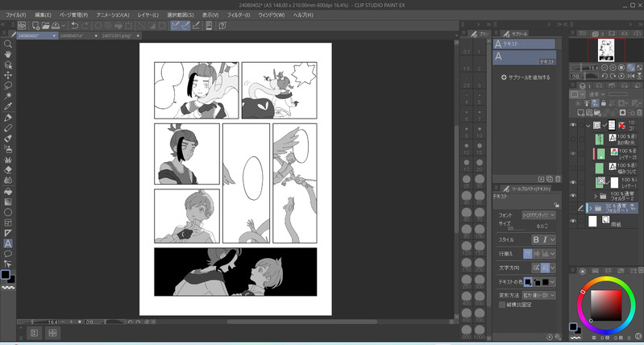Expand テキストの色 color options arrow

552,282
